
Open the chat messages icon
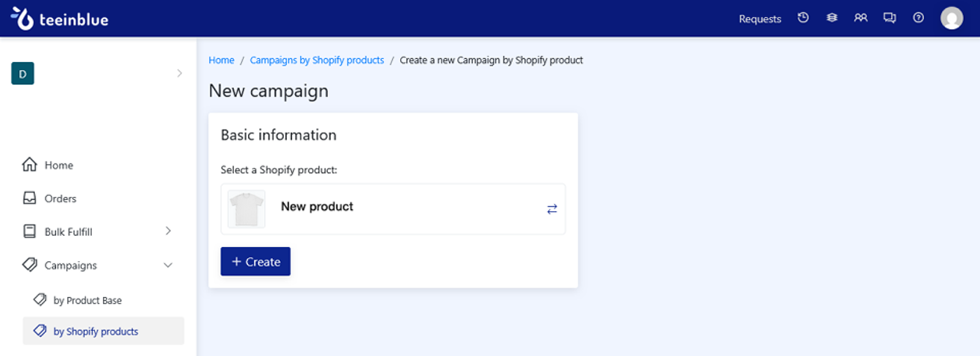point(890,18)
